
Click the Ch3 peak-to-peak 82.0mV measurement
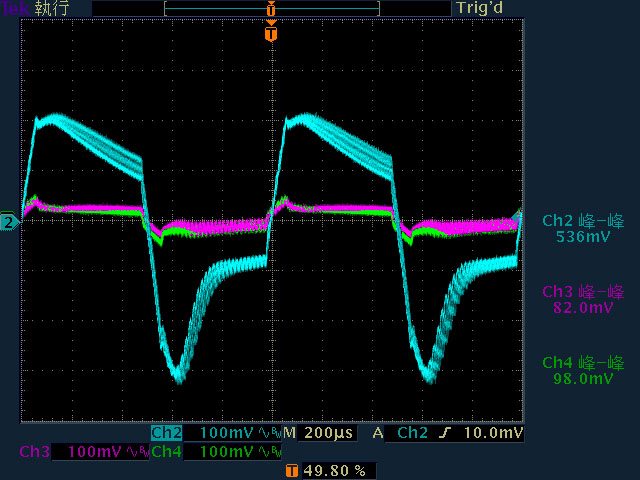[583, 300]
